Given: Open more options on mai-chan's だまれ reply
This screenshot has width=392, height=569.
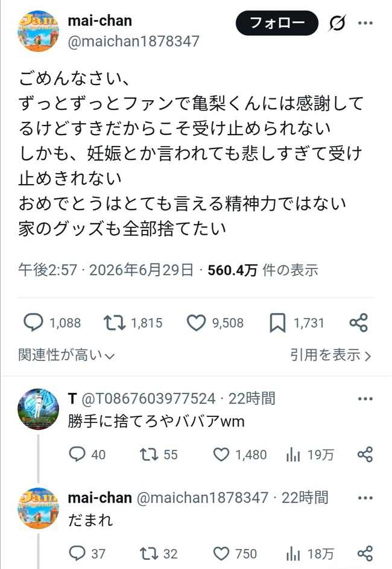Looking at the screenshot, I should [365, 498].
